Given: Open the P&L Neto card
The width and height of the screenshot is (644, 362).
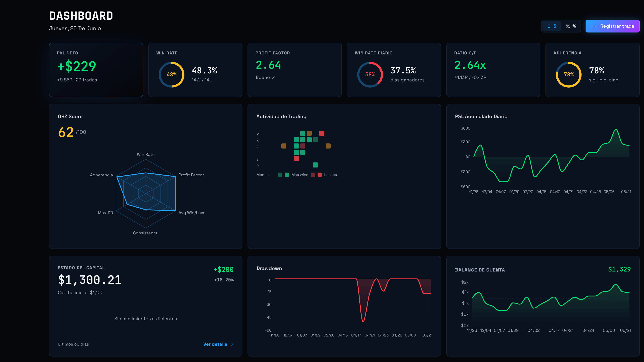Looking at the screenshot, I should point(96,70).
